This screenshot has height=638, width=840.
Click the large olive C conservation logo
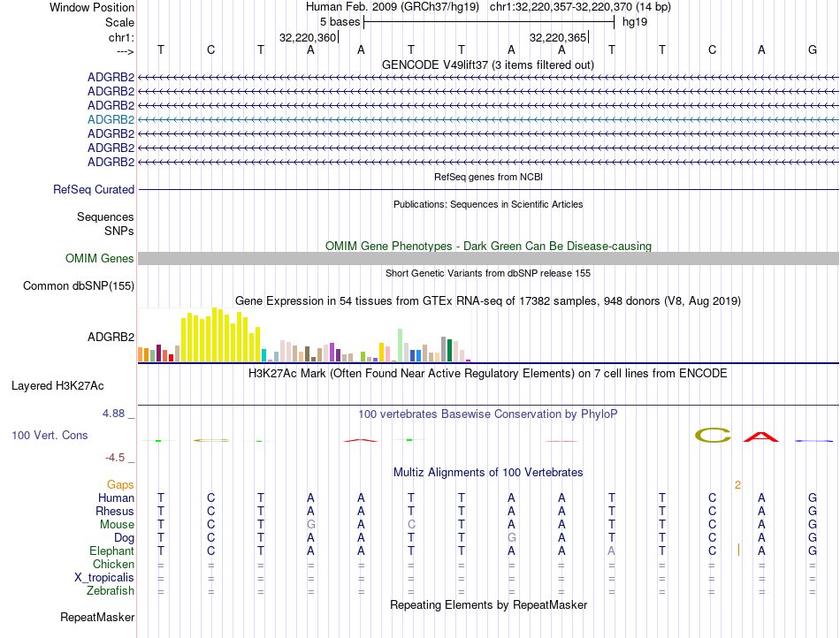(x=713, y=435)
